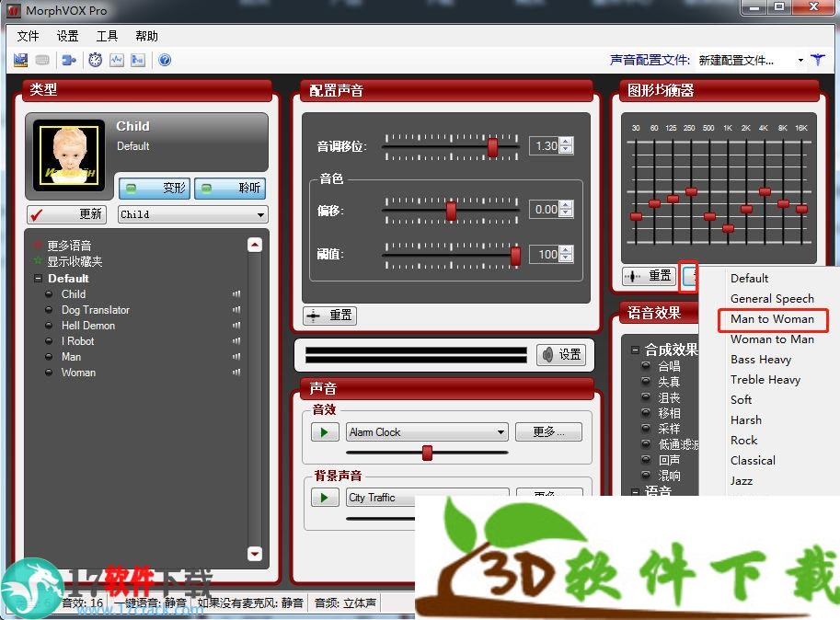Select Hell Demon in voice list

(x=87, y=326)
